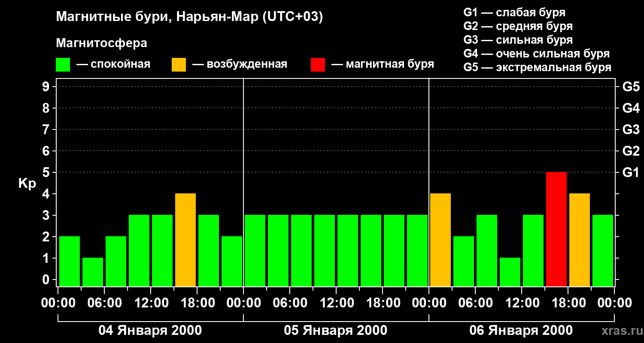644x343 pixels.
Task: Click the G5 — экстремальная буря line
Action: [x=538, y=67]
